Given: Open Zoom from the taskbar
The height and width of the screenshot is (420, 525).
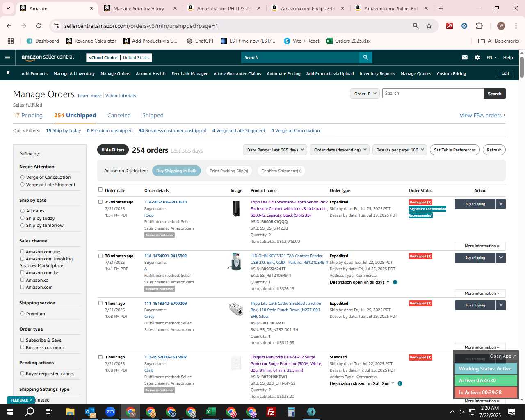Looking at the screenshot, I should coord(110,412).
